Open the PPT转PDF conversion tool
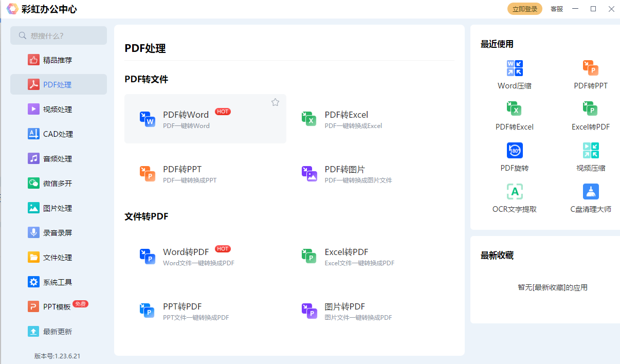This screenshot has width=620, height=364. click(x=184, y=306)
